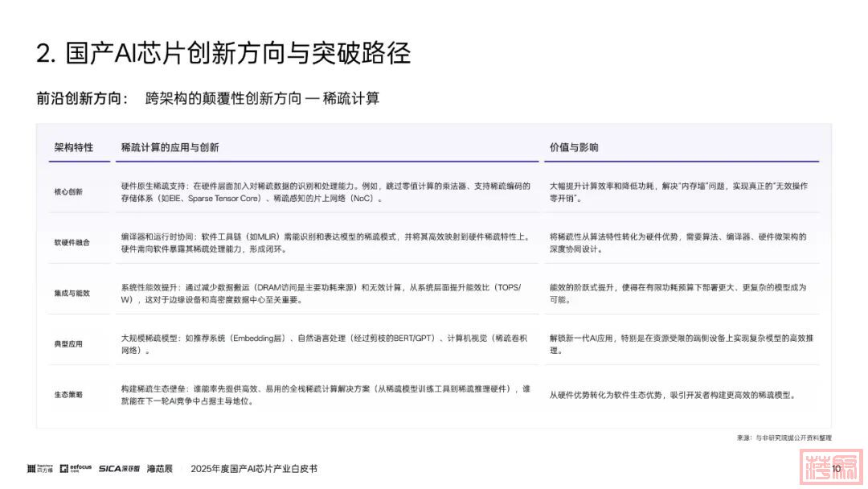
Task: Select the 软硬件融合 row label
Action: click(x=72, y=243)
